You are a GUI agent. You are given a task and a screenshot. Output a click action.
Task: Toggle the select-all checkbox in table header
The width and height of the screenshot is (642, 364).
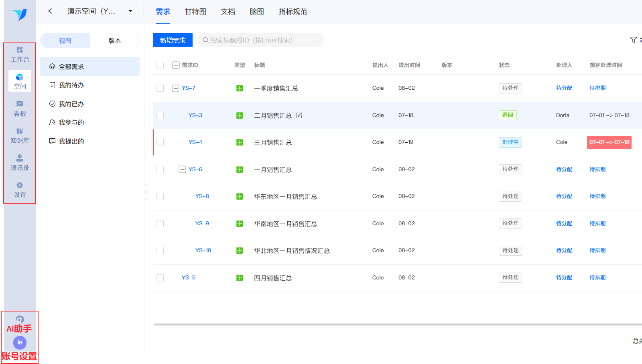click(x=160, y=65)
